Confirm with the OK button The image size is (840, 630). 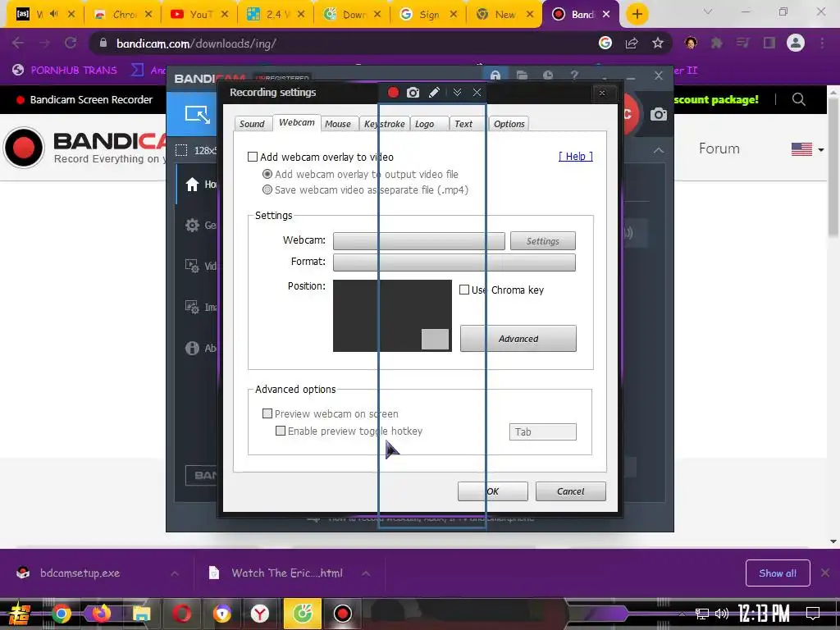pos(492,491)
